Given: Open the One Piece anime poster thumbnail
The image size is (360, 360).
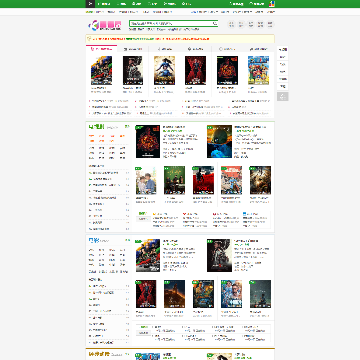Looking at the screenshot, I should coord(258,70).
